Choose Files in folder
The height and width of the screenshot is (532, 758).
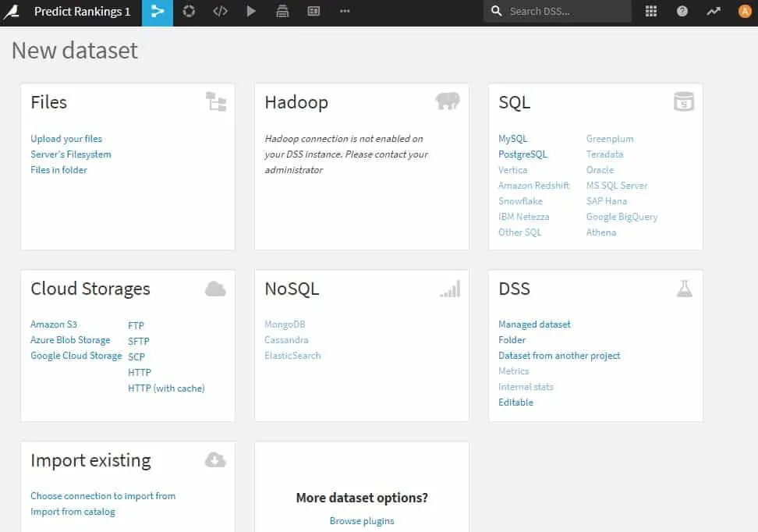pyautogui.click(x=59, y=170)
